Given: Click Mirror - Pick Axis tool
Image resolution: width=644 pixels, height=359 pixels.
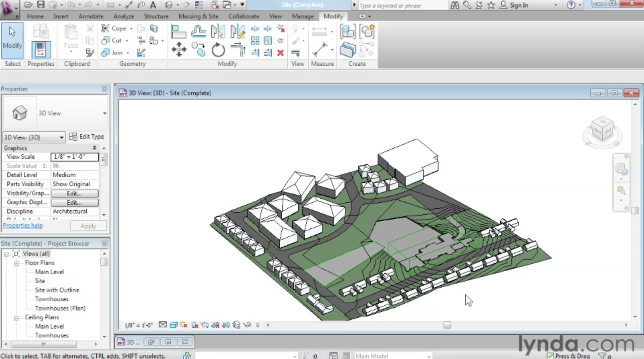Looking at the screenshot, I should click(x=218, y=31).
